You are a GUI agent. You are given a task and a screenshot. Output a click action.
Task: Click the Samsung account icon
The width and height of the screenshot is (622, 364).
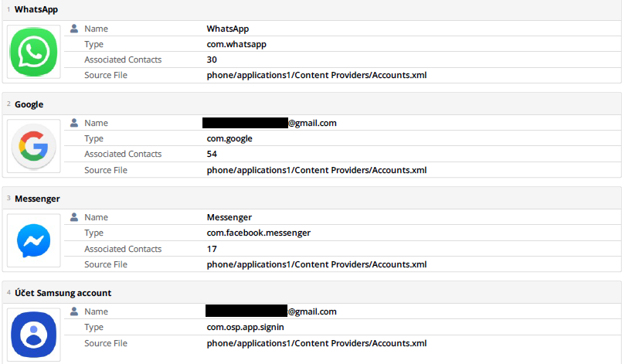point(34,335)
